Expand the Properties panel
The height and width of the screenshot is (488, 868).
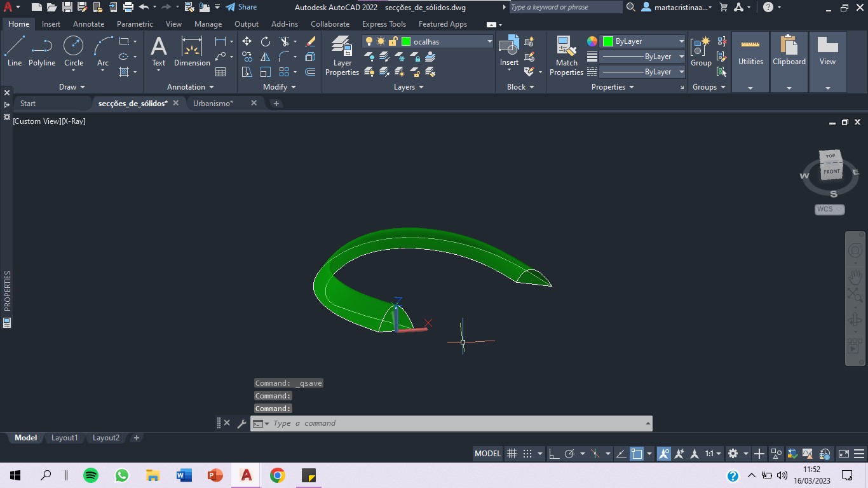[613, 87]
